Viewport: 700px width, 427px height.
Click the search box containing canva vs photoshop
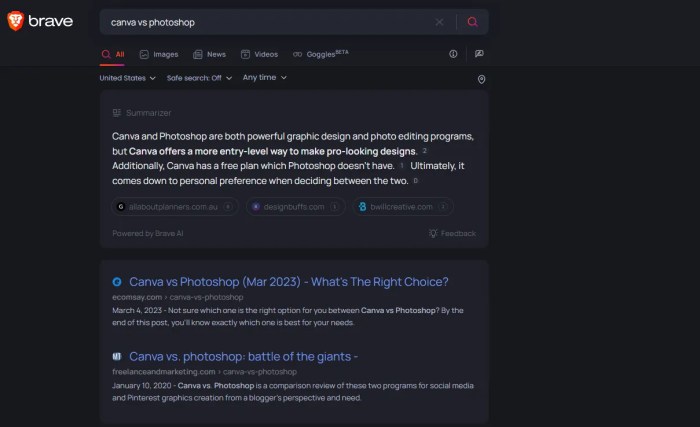click(294, 22)
